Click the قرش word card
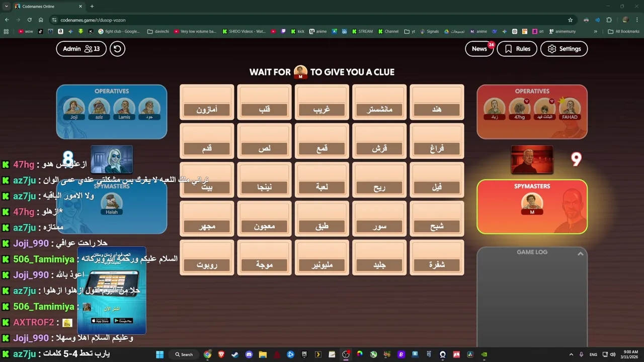Viewport: 644px width, 362px height. (x=379, y=141)
